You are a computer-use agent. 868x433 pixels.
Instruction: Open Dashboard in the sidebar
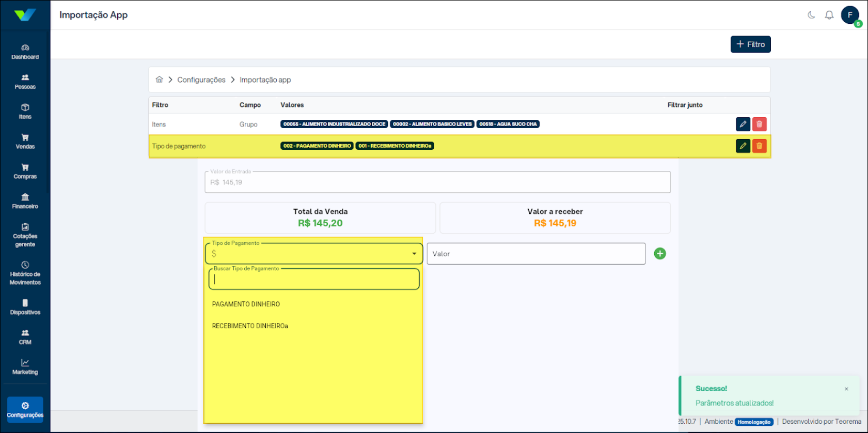point(25,52)
